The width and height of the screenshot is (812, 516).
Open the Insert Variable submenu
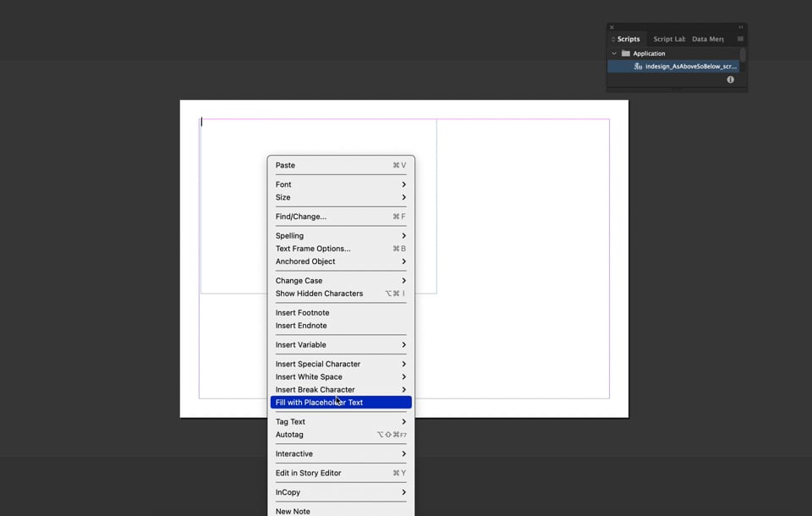[x=341, y=345]
